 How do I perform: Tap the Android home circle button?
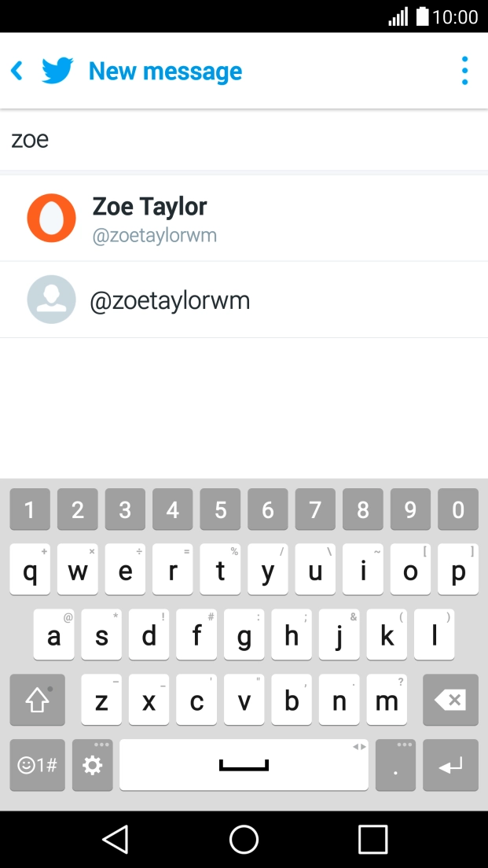click(x=244, y=839)
